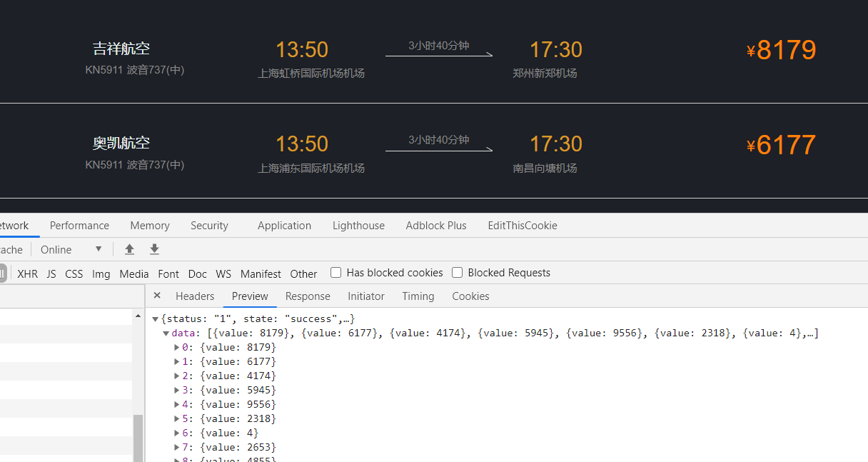Open the Application panel tab
Image resolution: width=868 pixels, height=462 pixels.
click(x=284, y=226)
